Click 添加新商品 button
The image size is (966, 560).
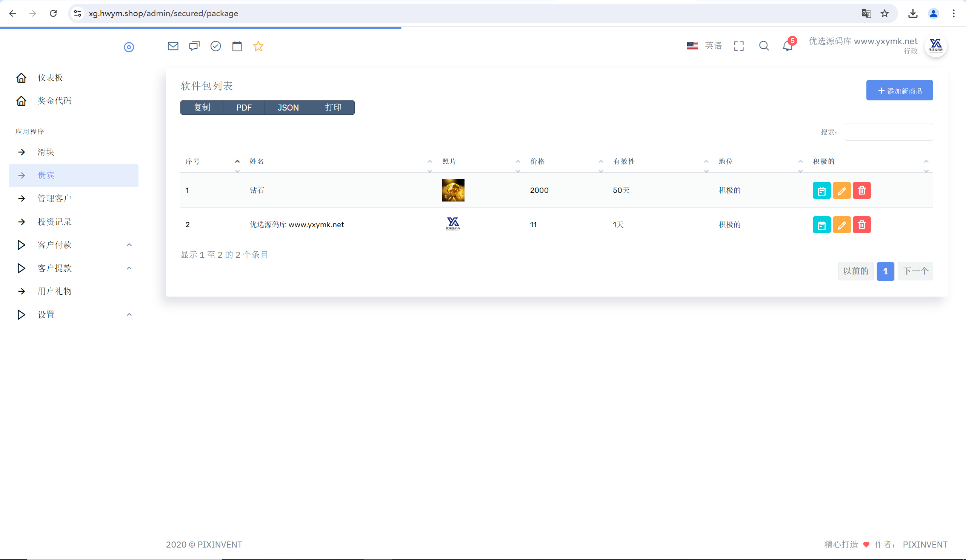coord(899,91)
